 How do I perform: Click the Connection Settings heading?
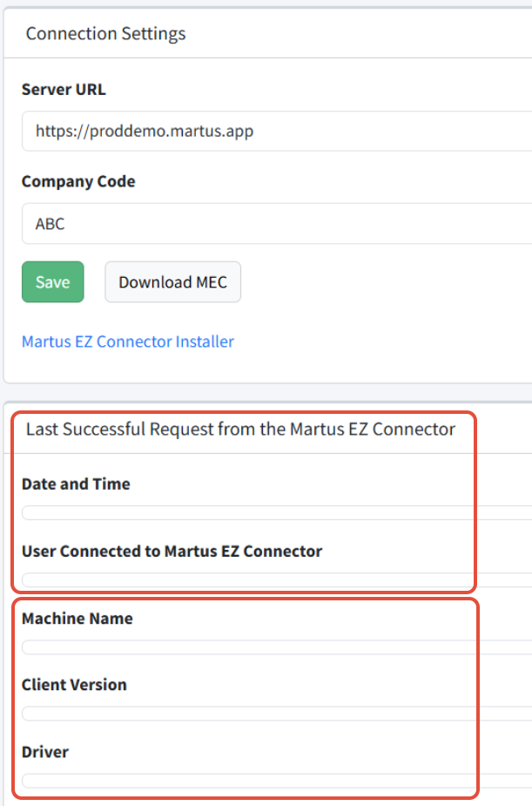click(105, 34)
